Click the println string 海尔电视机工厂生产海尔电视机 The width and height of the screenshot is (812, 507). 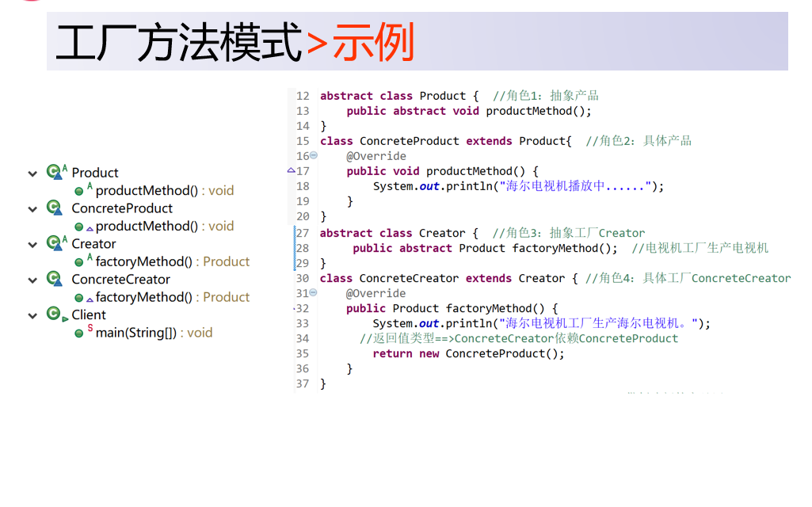tap(598, 323)
